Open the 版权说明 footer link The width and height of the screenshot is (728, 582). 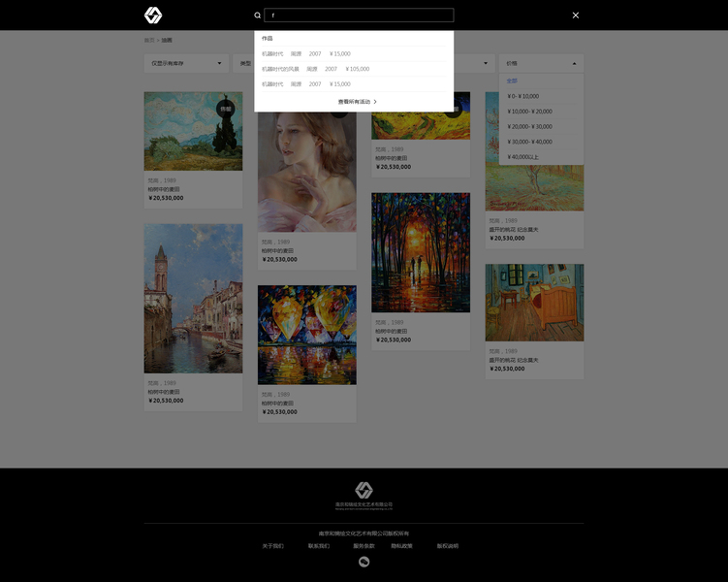(448, 546)
